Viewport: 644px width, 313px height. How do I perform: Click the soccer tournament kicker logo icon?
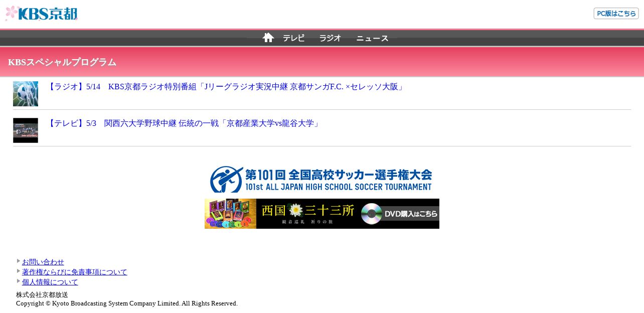click(227, 179)
